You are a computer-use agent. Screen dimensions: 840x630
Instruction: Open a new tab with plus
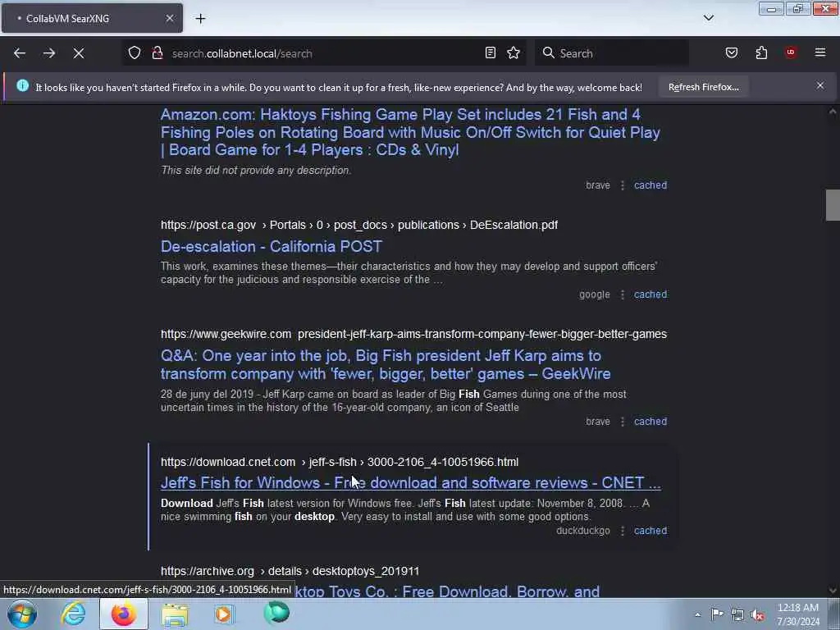point(200,19)
